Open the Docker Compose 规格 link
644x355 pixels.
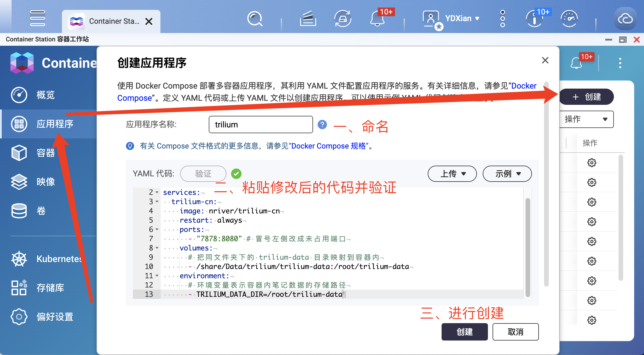329,146
